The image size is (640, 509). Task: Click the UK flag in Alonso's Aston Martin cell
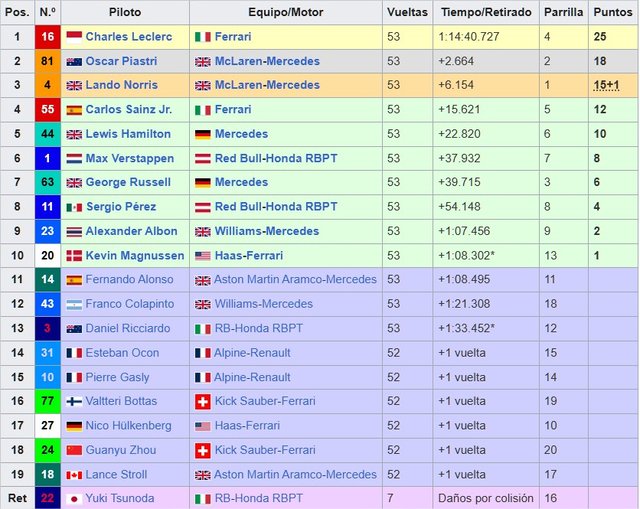coord(203,280)
